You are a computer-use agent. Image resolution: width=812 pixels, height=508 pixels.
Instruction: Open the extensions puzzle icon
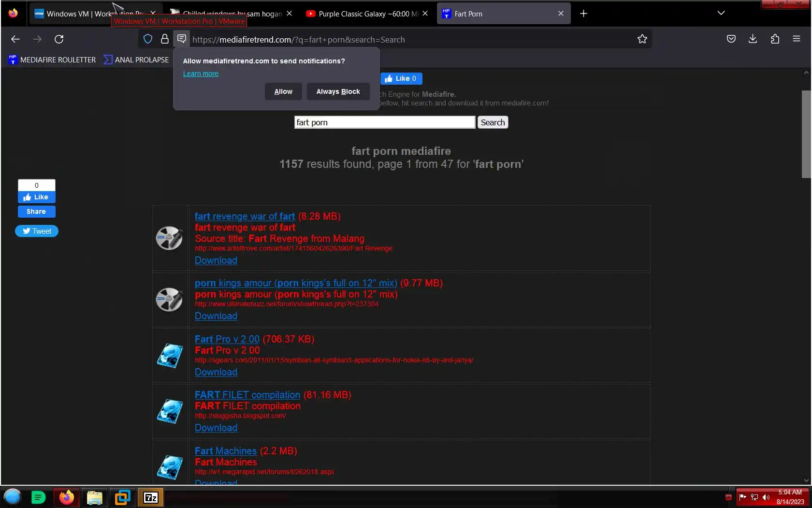[775, 39]
